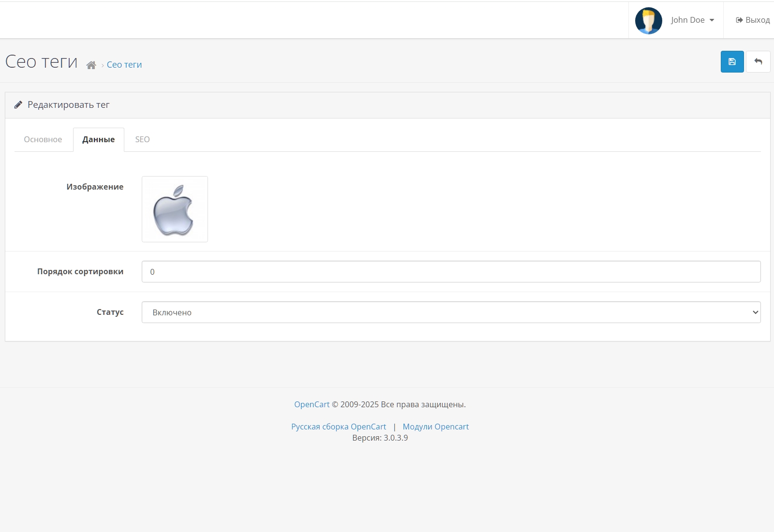Focus the Порядок сортировки input field
Viewport: 774px width, 532px height.
[451, 272]
